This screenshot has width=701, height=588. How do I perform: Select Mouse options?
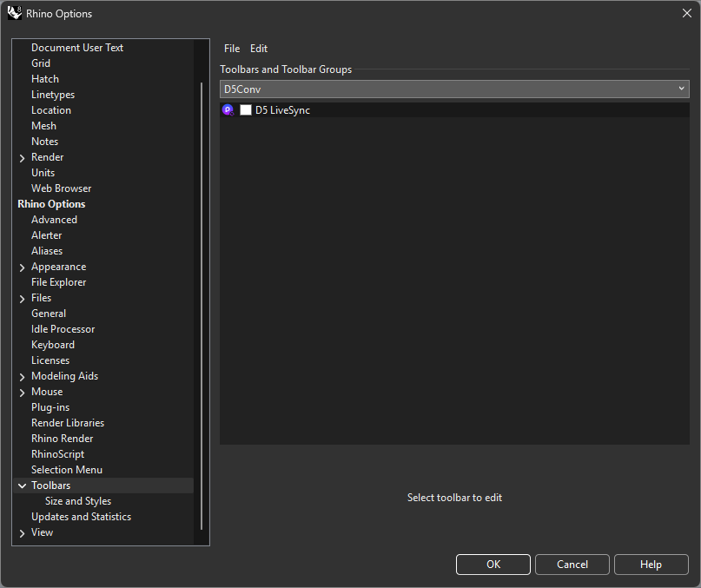coord(47,392)
